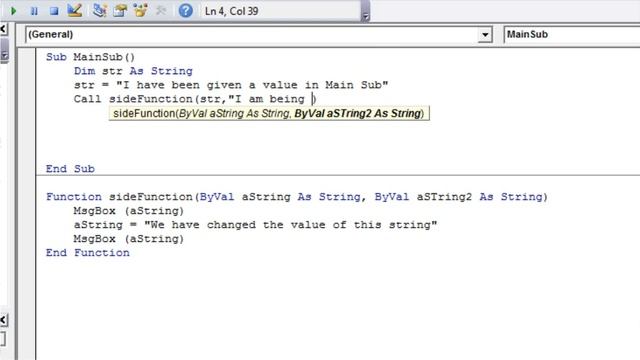Click the bottom-left pane scroll arrow
The image size is (640, 360).
pyautogui.click(x=4, y=320)
